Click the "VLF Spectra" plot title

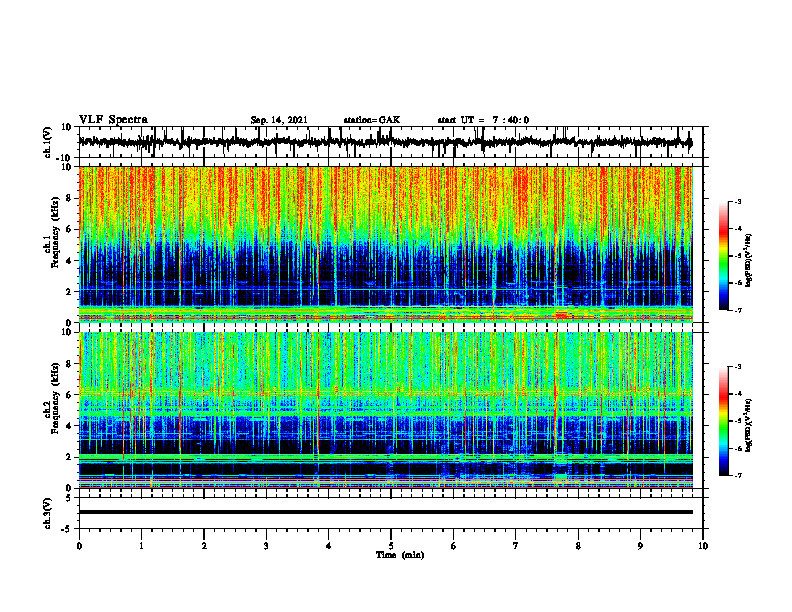coord(113,120)
